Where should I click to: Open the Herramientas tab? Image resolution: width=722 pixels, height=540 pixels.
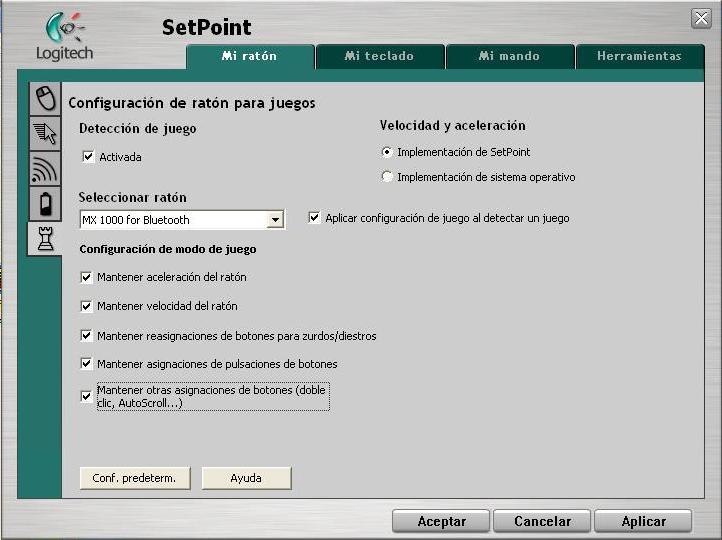click(639, 56)
